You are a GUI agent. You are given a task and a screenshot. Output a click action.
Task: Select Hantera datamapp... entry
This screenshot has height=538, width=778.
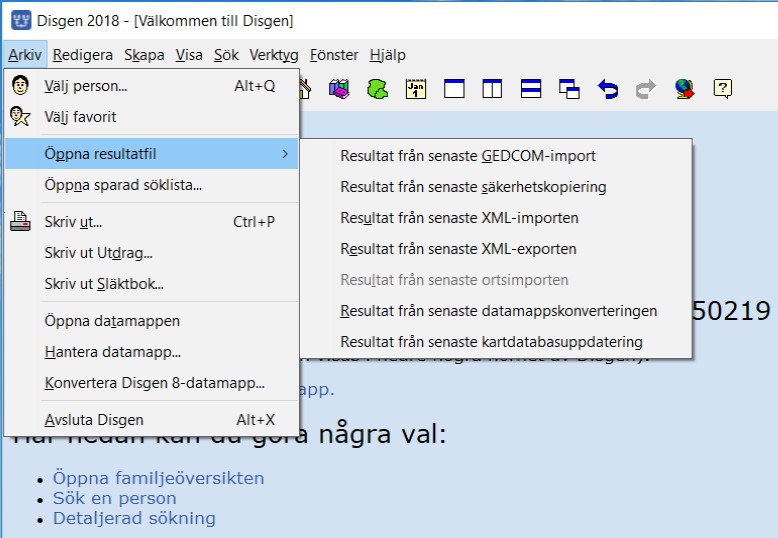152,351
